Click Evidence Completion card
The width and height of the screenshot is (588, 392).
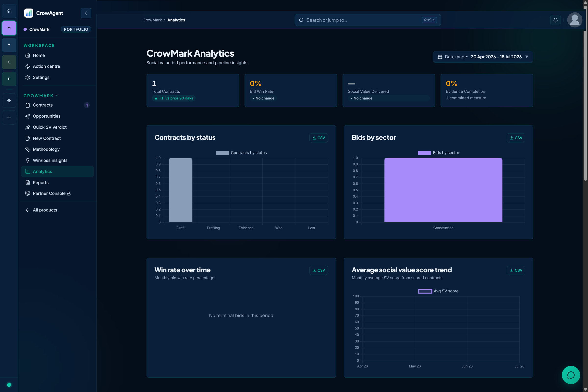pos(487,90)
